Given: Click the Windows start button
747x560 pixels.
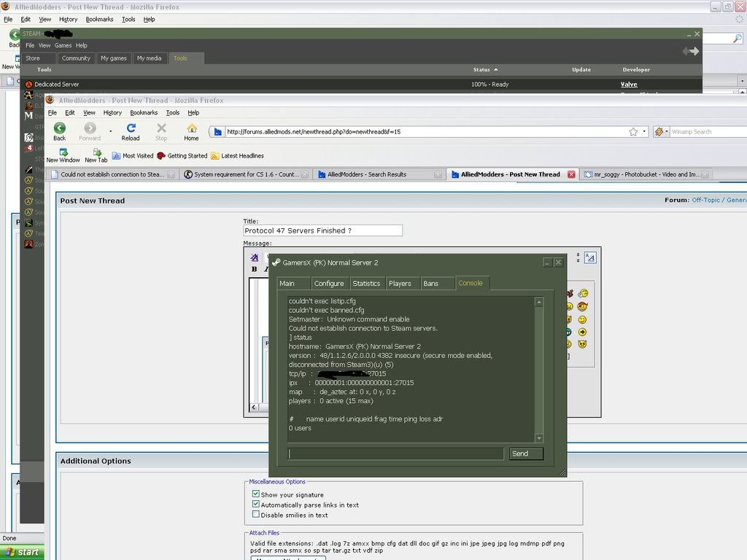Looking at the screenshot, I should point(23,552).
